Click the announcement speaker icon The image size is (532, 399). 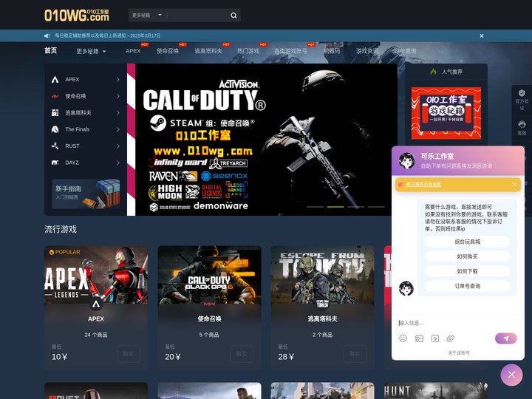tap(47, 35)
